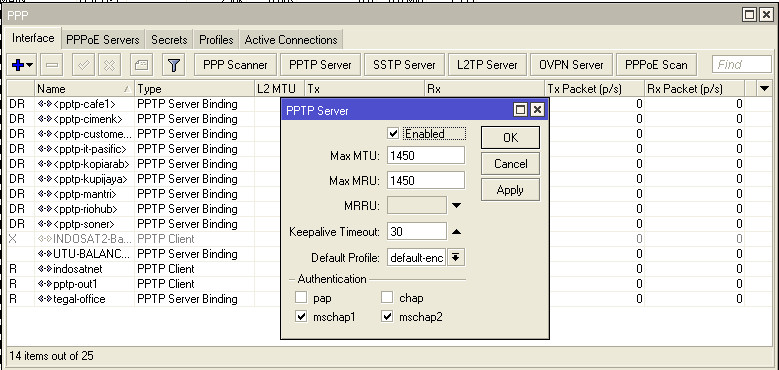Click the interface icon beside indosatnet
This screenshot has height=370, width=779.
coord(45,269)
